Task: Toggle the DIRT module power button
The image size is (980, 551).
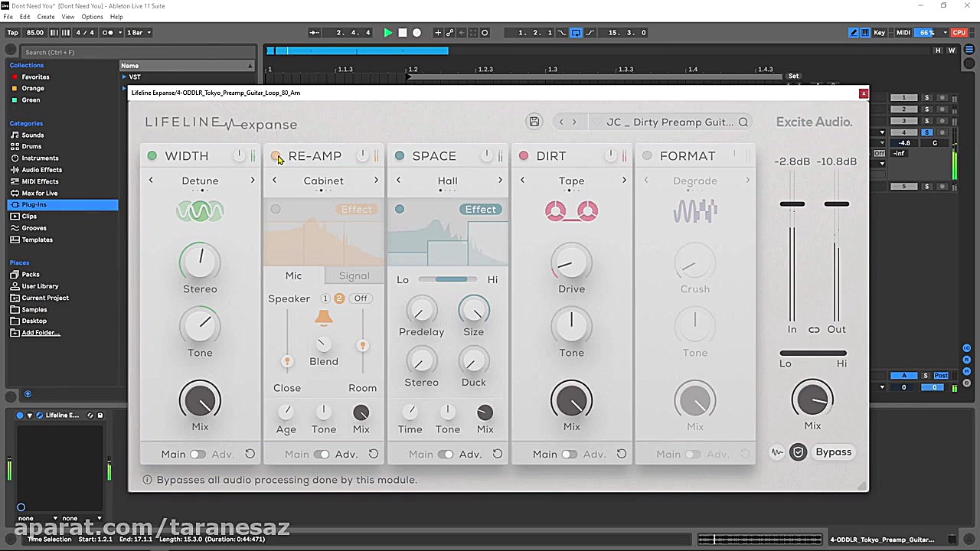Action: [x=524, y=156]
